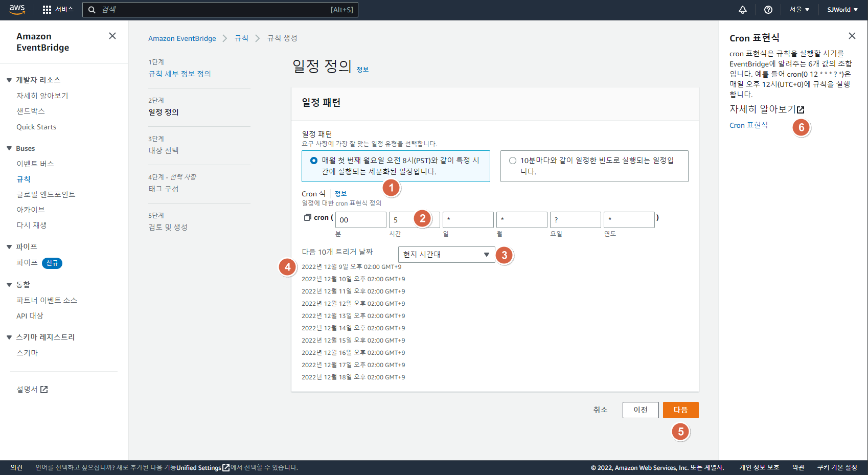Open 자세히 알아보기 in the sidebar
This screenshot has width=868, height=475.
tap(42, 96)
